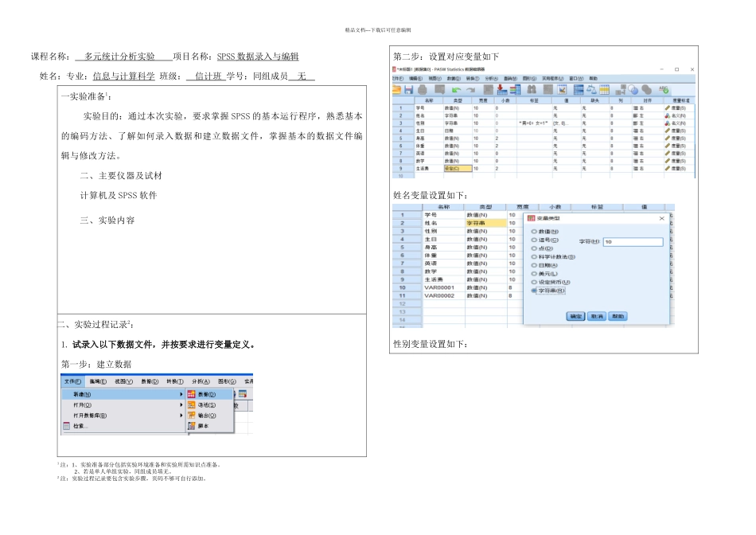Click the 脚本 script icon in submenu
Screen dimensions: 756x535
coord(192,426)
